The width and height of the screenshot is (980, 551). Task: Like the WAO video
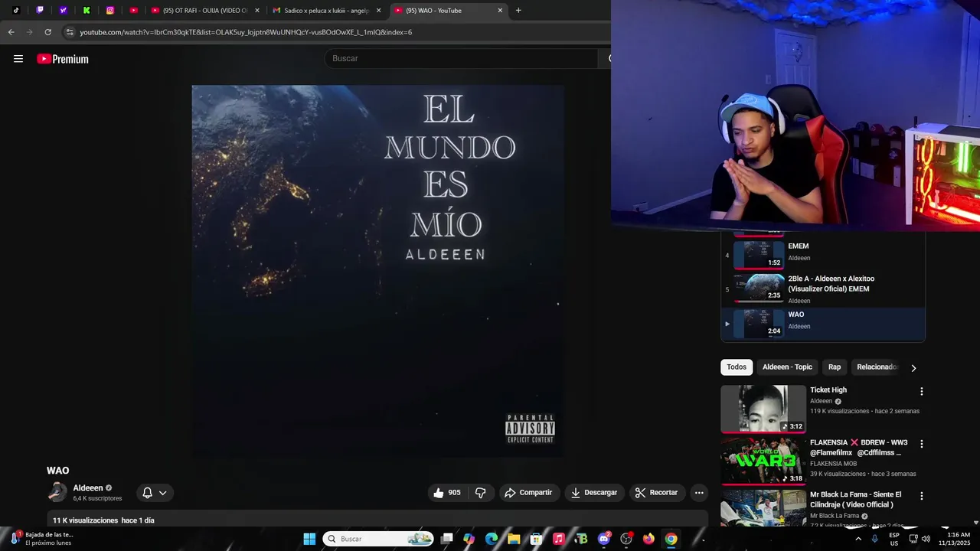click(x=447, y=493)
